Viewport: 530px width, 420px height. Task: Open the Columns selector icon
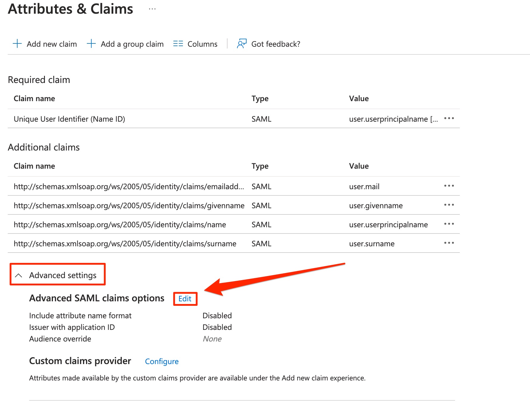178,44
